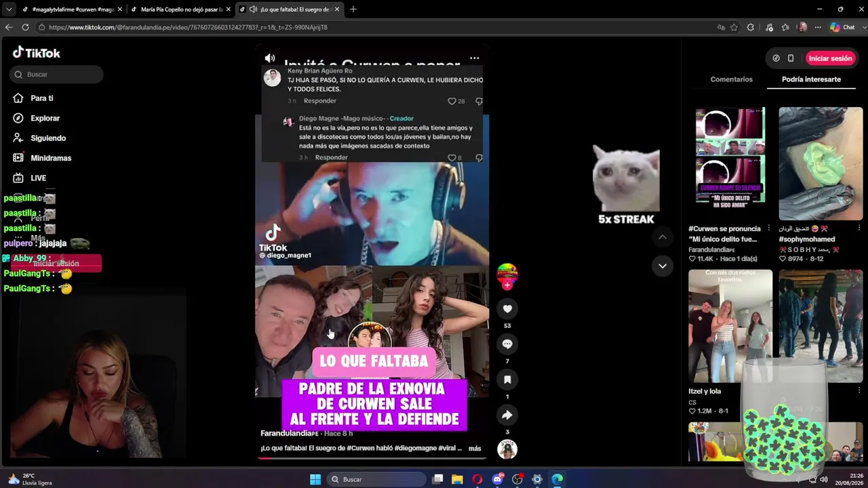Bookmark the video to favorites
The height and width of the screenshot is (488, 868).
[507, 380]
